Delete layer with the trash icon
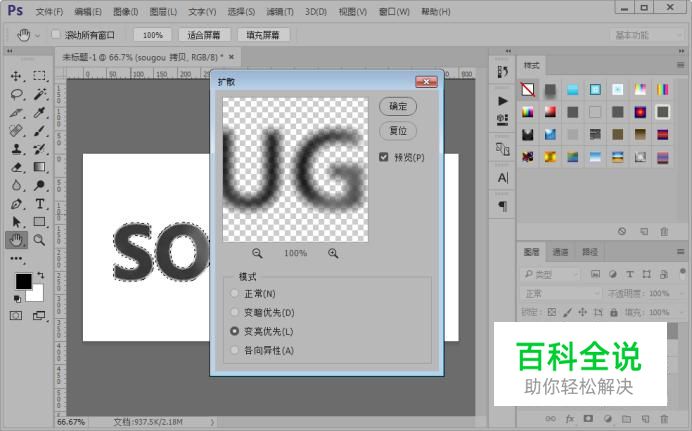This screenshot has height=431, width=692. (x=664, y=419)
